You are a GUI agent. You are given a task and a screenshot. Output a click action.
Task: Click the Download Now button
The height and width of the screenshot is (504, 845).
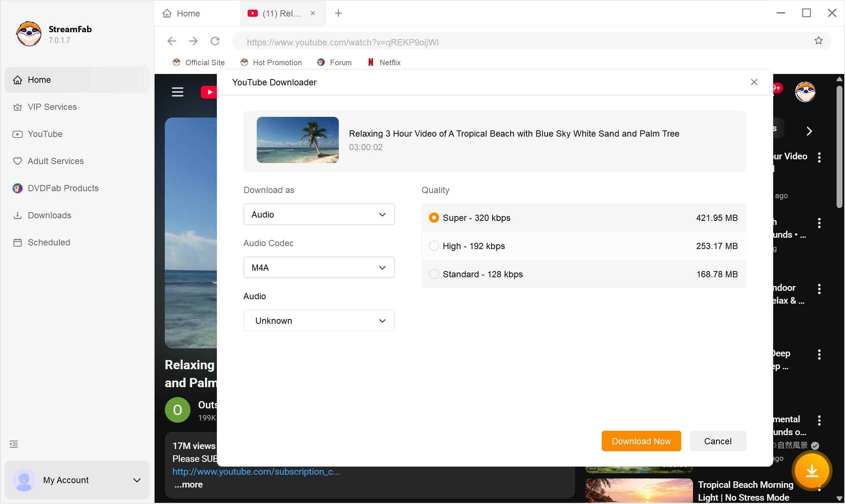641,441
